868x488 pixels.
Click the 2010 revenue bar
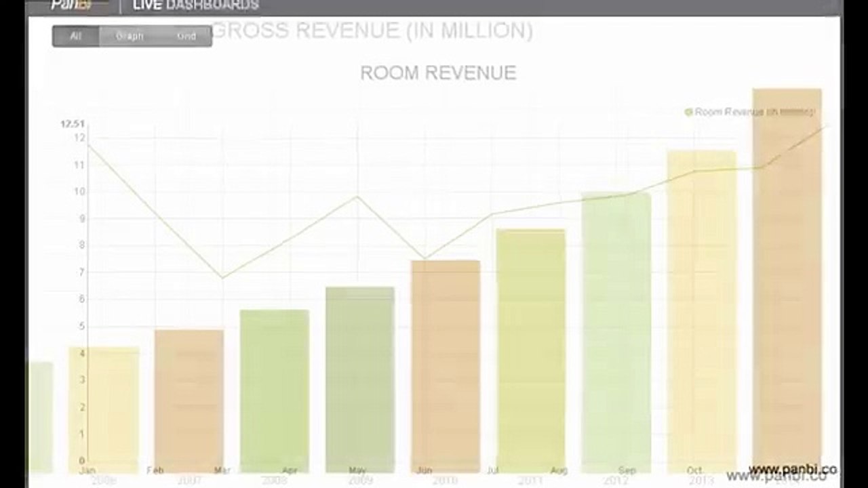[446, 366]
